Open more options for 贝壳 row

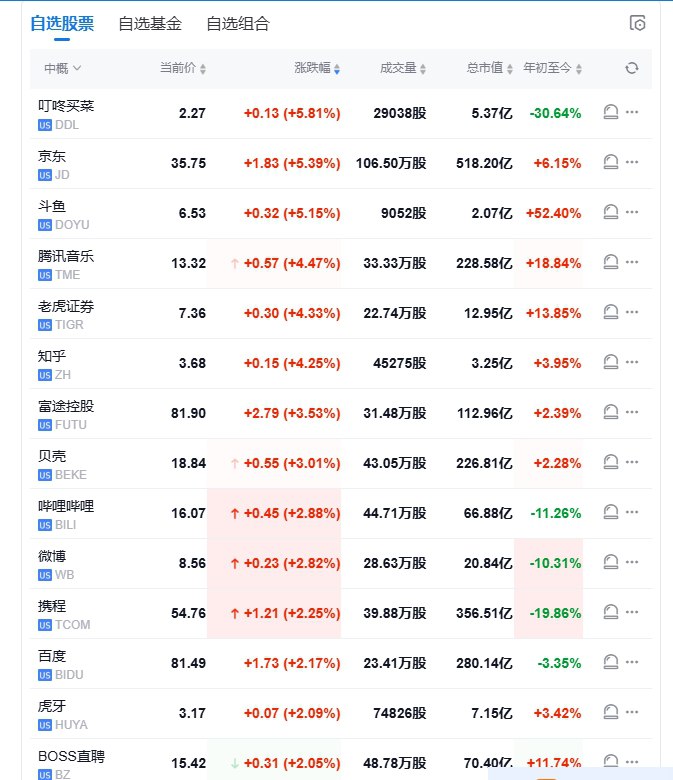[x=632, y=462]
